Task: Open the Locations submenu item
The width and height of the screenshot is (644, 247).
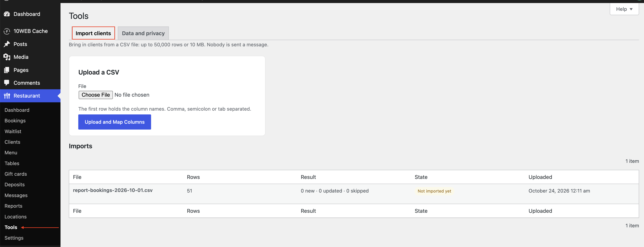Action: click(x=16, y=217)
